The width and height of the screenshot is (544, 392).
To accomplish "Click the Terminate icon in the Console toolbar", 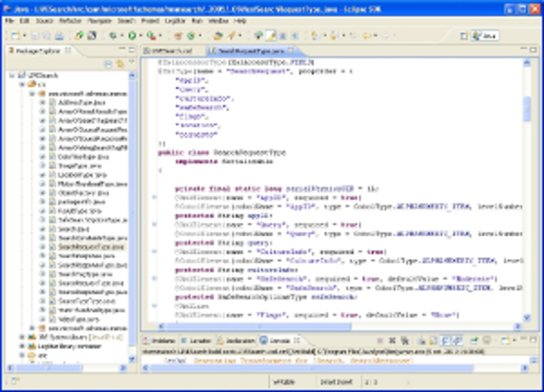I will click(380, 341).
